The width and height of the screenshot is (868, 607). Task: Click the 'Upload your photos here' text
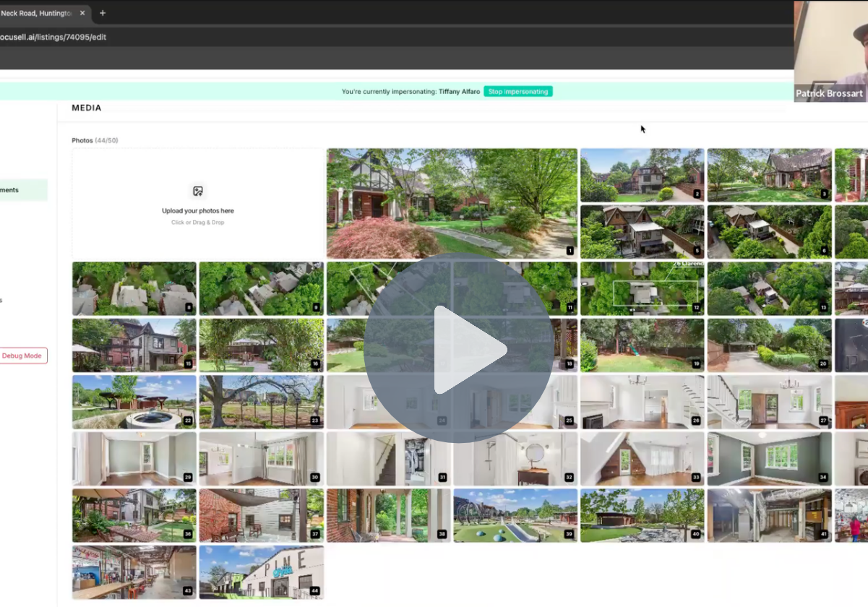coord(198,211)
